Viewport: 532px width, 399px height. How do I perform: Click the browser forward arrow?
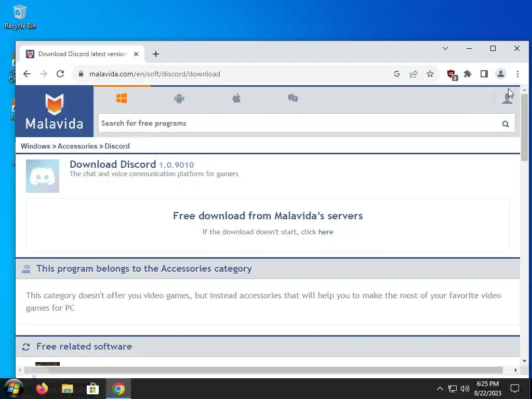pyautogui.click(x=44, y=74)
